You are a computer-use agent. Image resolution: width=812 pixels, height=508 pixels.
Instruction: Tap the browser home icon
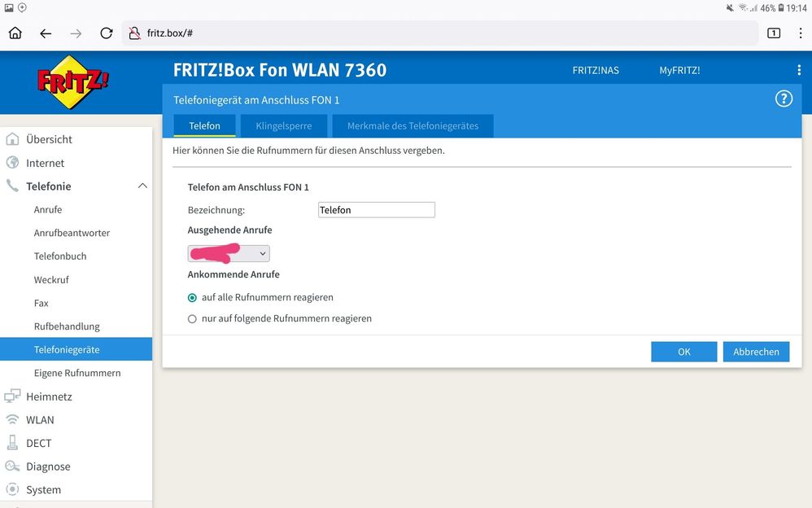(15, 33)
